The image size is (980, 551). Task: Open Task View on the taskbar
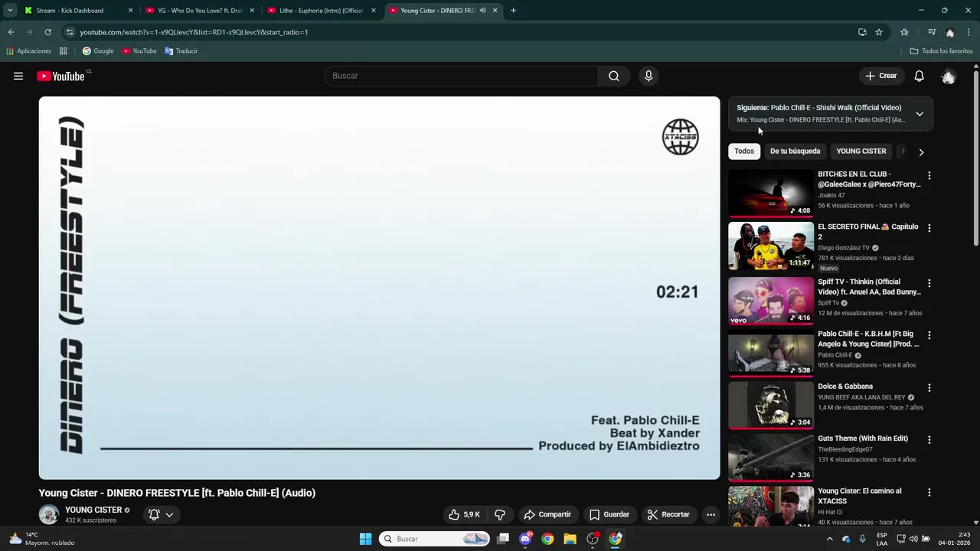pos(503,539)
